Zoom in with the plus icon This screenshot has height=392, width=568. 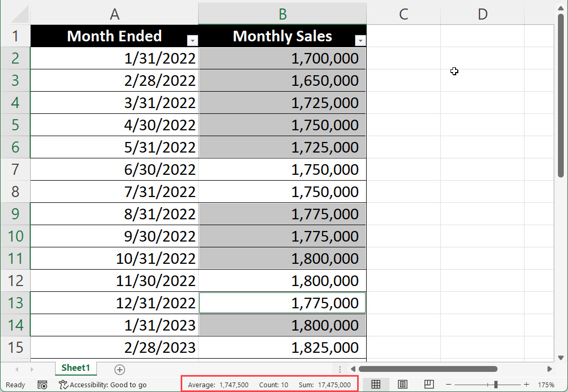[x=525, y=385]
